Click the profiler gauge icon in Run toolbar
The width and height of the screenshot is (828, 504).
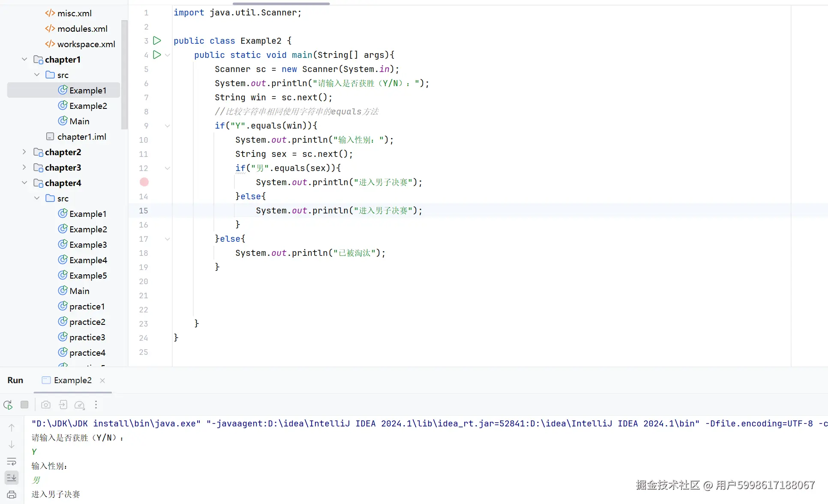pos(79,405)
